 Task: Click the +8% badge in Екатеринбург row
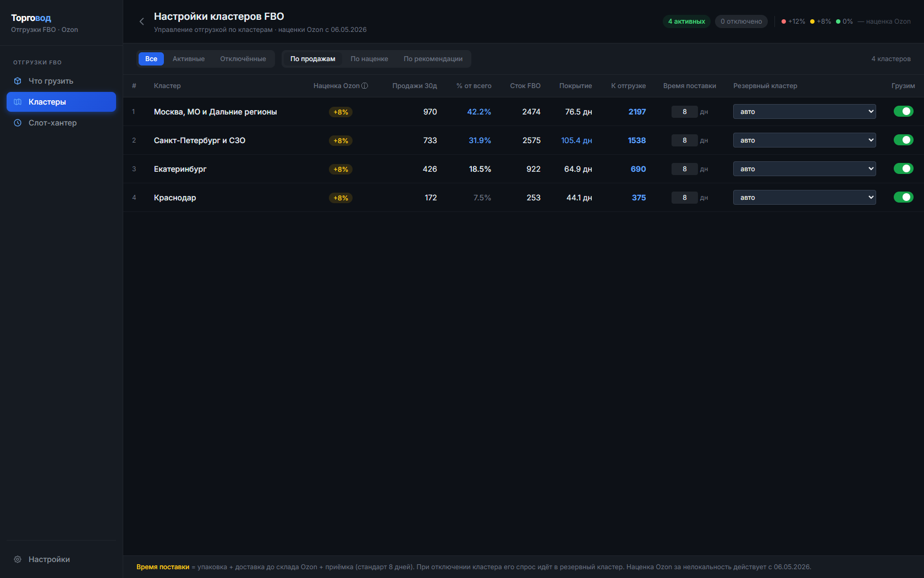coord(341,169)
